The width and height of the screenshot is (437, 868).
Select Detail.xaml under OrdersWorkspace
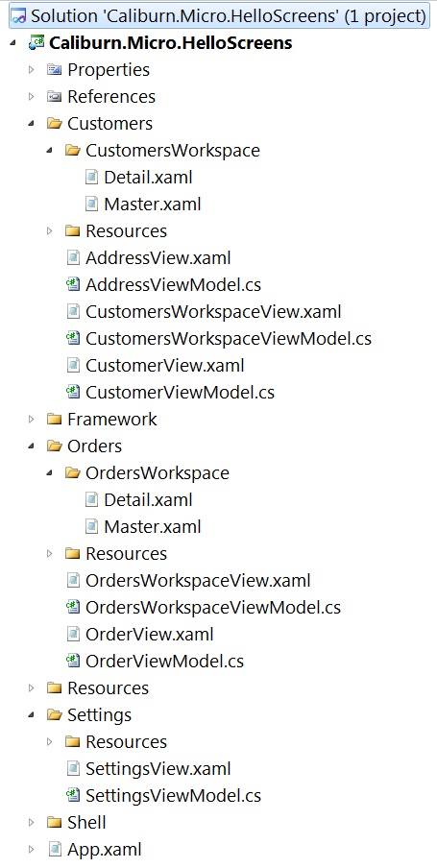click(x=148, y=500)
